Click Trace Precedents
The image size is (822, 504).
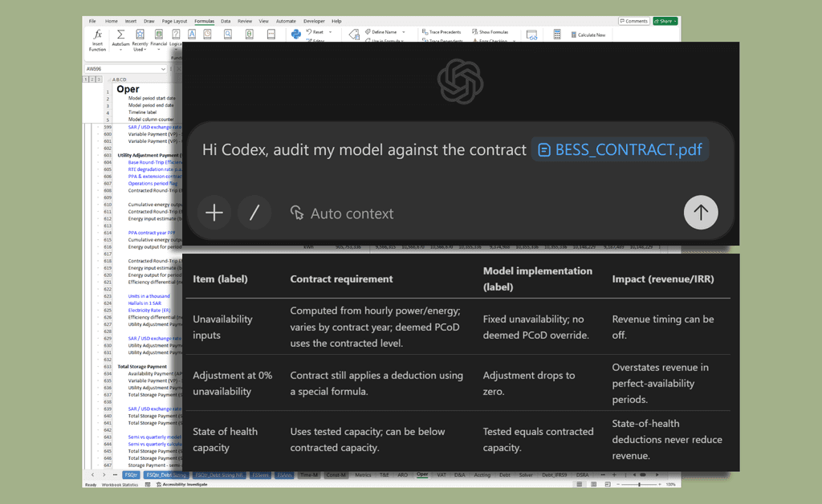pos(442,32)
